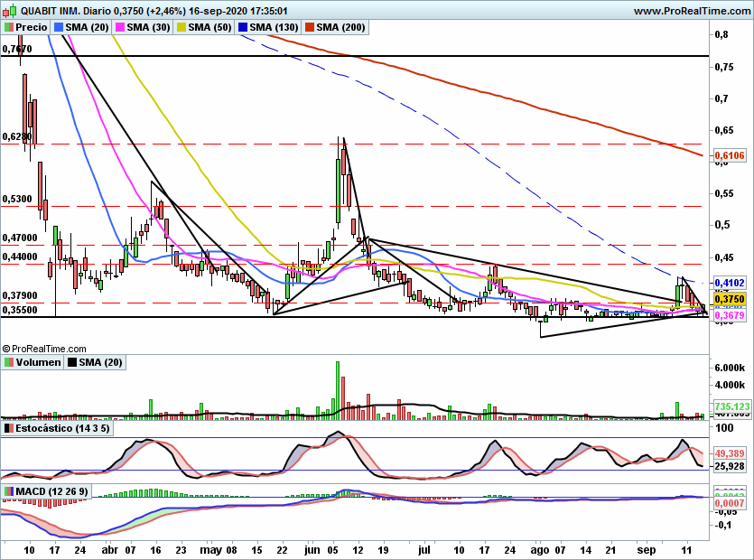This screenshot has width=754, height=560.
Task: Click the 14 date marker on time axis
Action: tap(585, 550)
